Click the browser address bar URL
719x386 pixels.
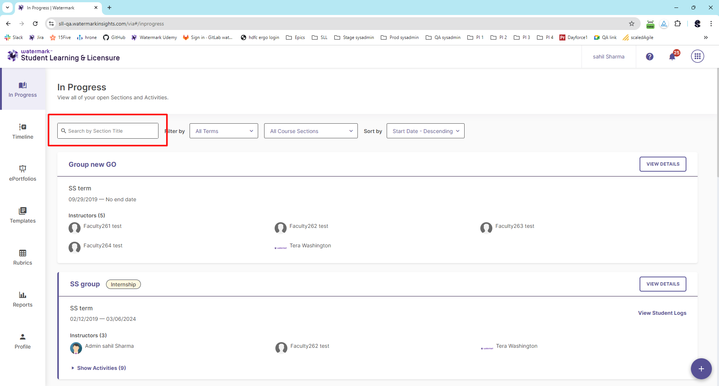tap(111, 24)
